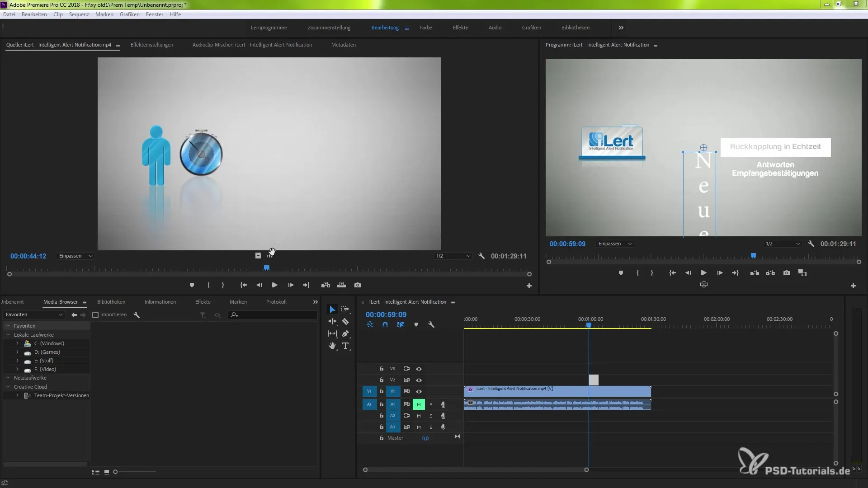The width and height of the screenshot is (868, 488).
Task: Add marker in timeline panel
Action: [x=416, y=325]
